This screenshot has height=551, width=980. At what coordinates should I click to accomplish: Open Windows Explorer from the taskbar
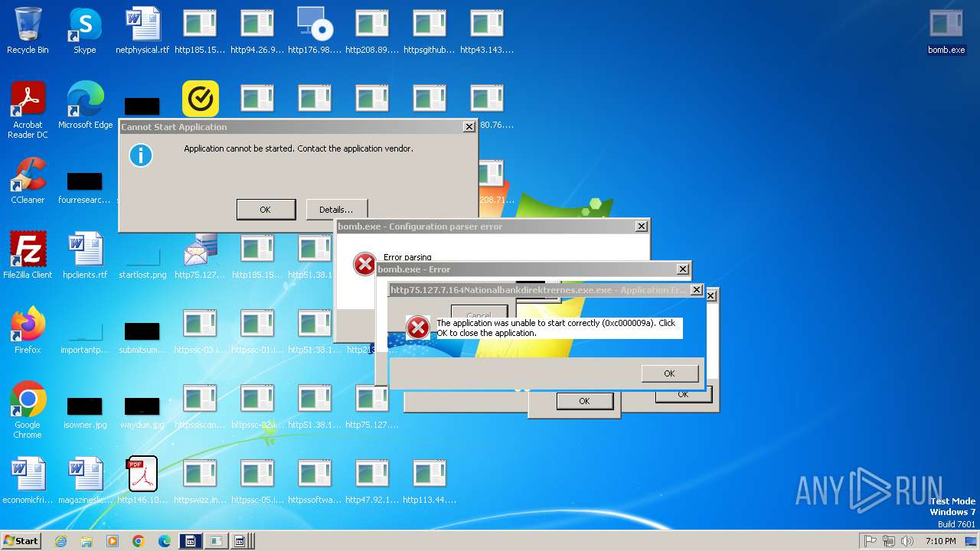pos(87,541)
